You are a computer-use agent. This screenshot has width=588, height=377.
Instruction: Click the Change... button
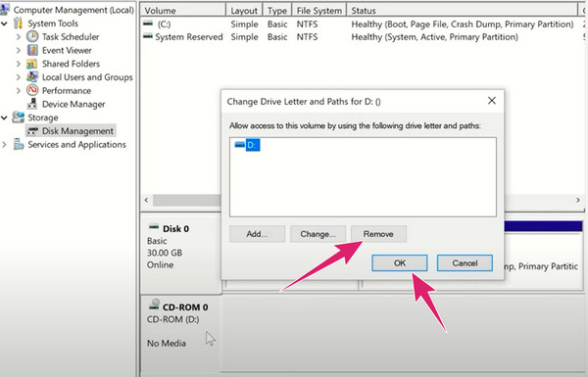(318, 234)
